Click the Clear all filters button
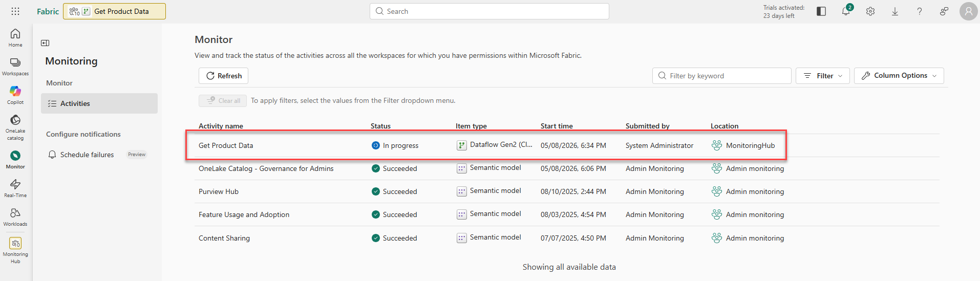980x281 pixels. (223, 101)
